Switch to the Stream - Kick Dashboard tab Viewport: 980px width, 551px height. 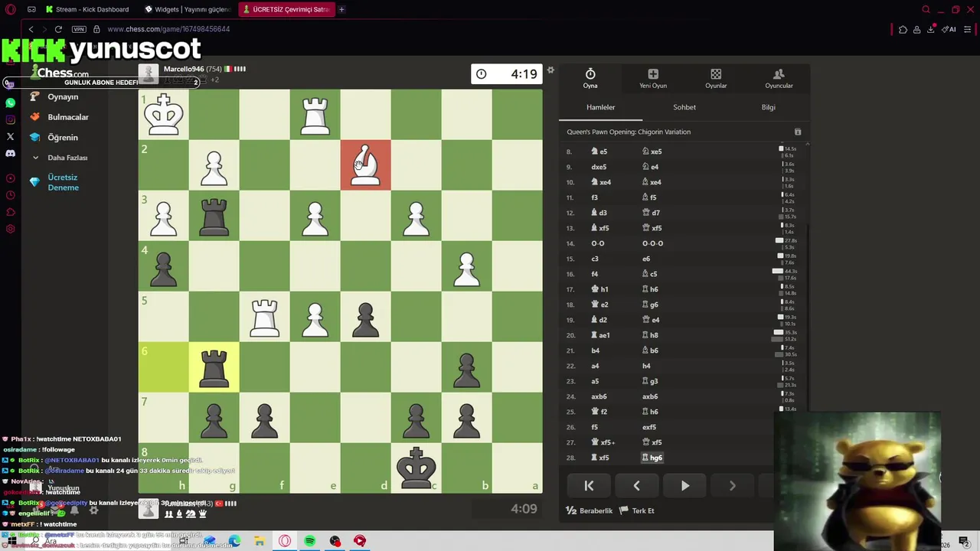tap(87, 9)
